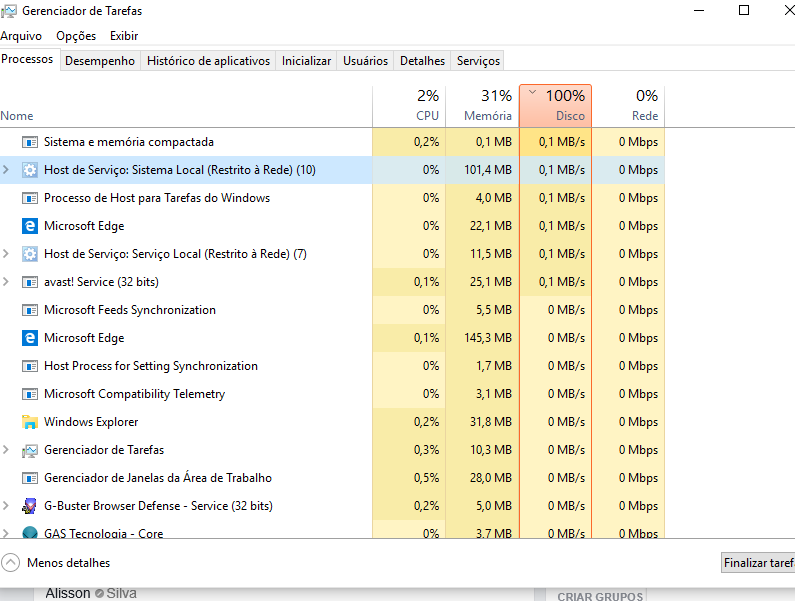Click Microsoft Compatibility Telemetry process icon

coord(30,394)
